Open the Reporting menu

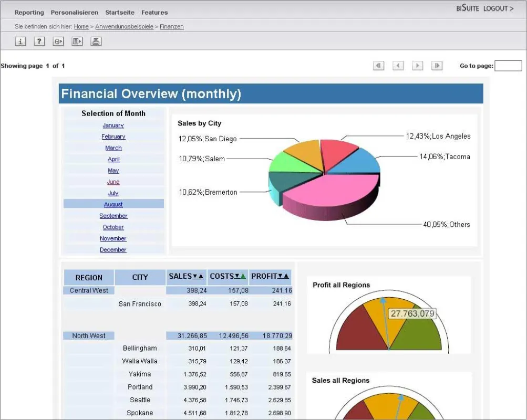pyautogui.click(x=29, y=13)
